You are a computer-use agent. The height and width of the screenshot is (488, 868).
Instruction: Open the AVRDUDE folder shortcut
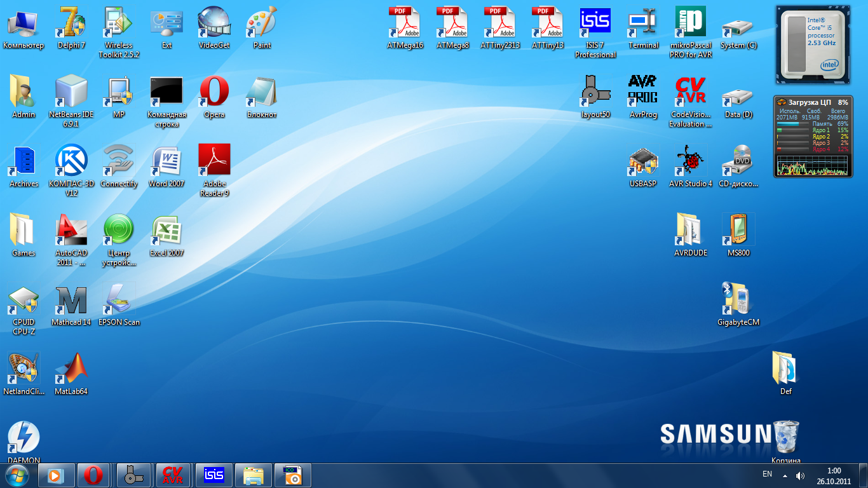pos(690,232)
